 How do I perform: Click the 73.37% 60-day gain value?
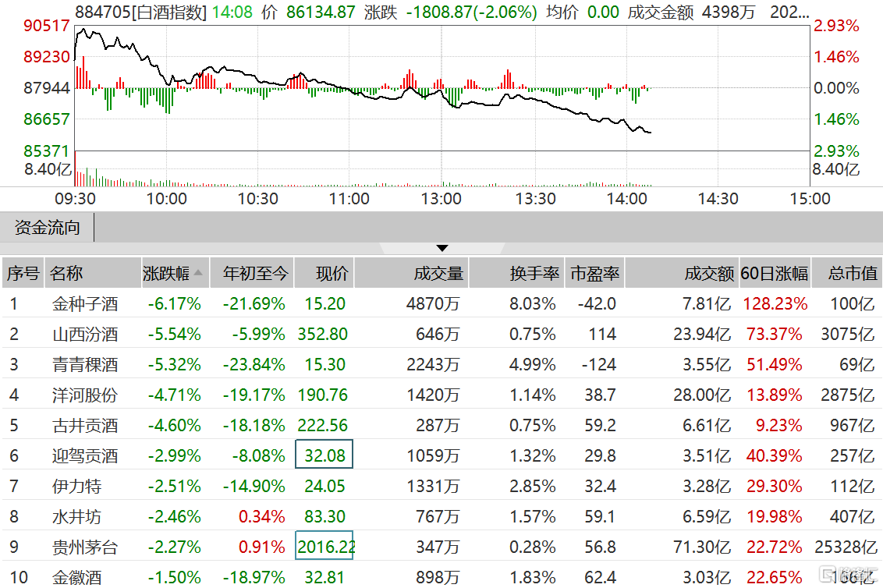[775, 334]
